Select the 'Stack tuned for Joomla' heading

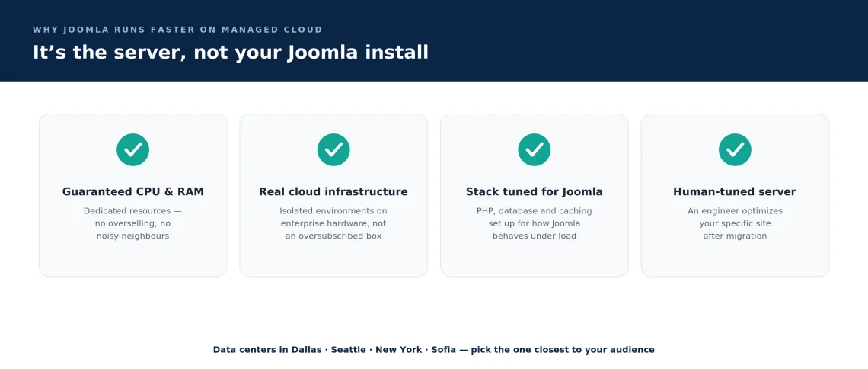[535, 191]
